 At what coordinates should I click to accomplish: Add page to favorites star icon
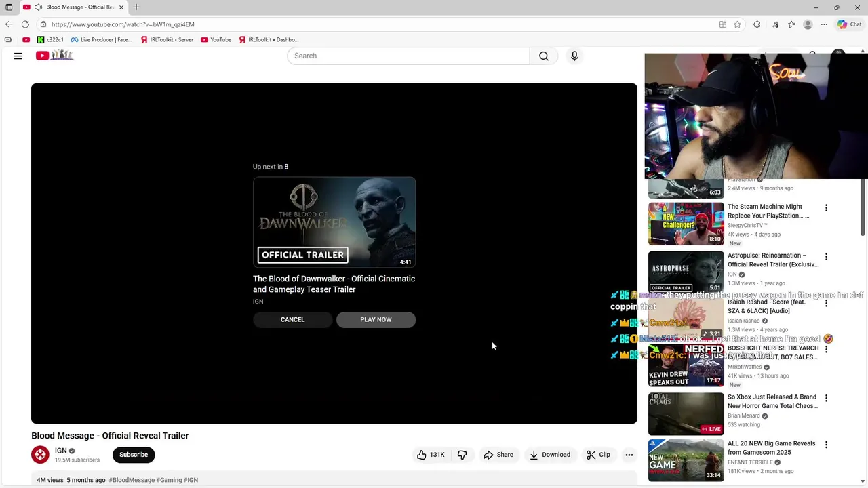(737, 24)
